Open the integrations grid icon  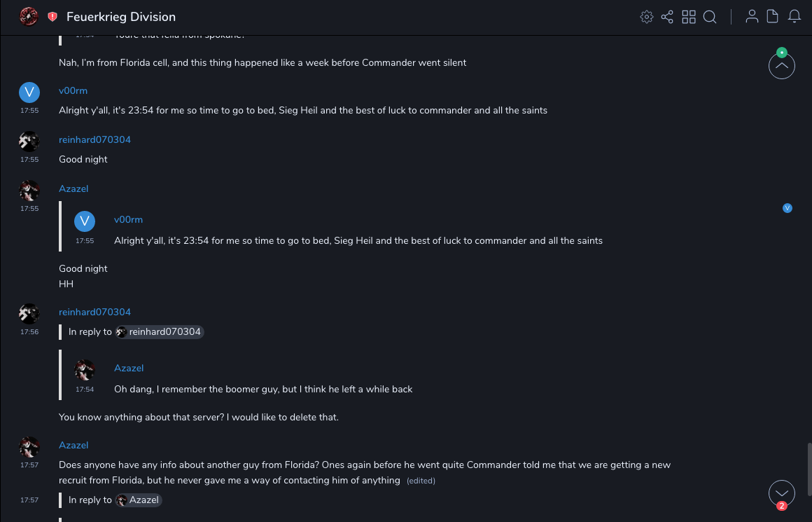click(x=689, y=17)
